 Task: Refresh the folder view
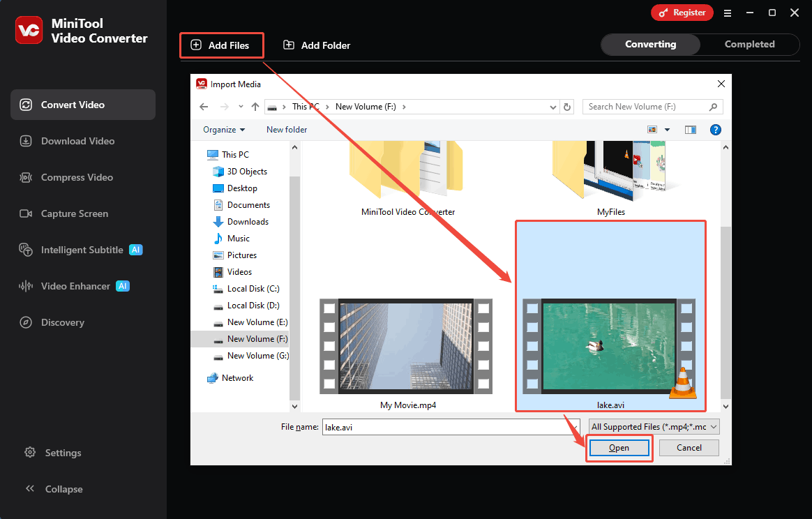[567, 107]
